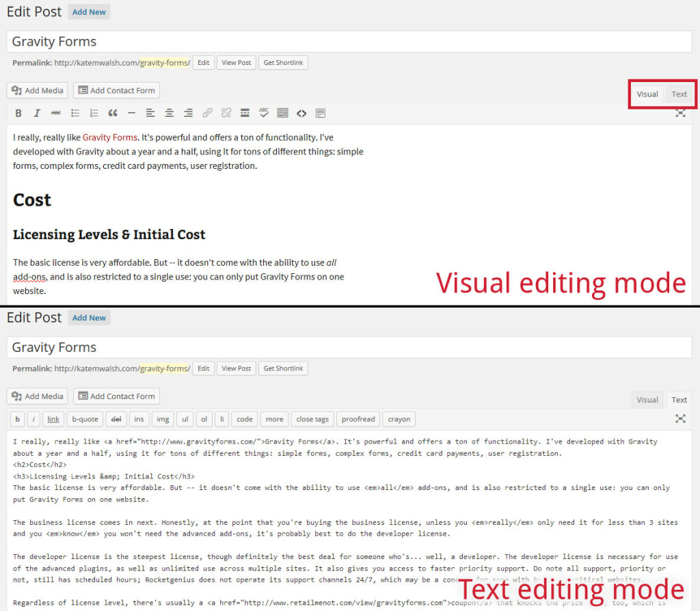
Task: Insert the Read More tag
Action: [244, 113]
